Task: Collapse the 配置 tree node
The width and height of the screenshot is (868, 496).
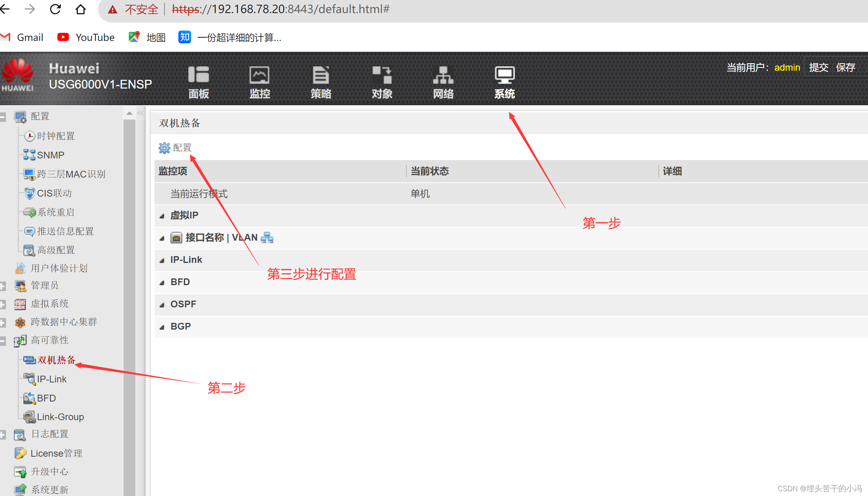Action: tap(3, 117)
